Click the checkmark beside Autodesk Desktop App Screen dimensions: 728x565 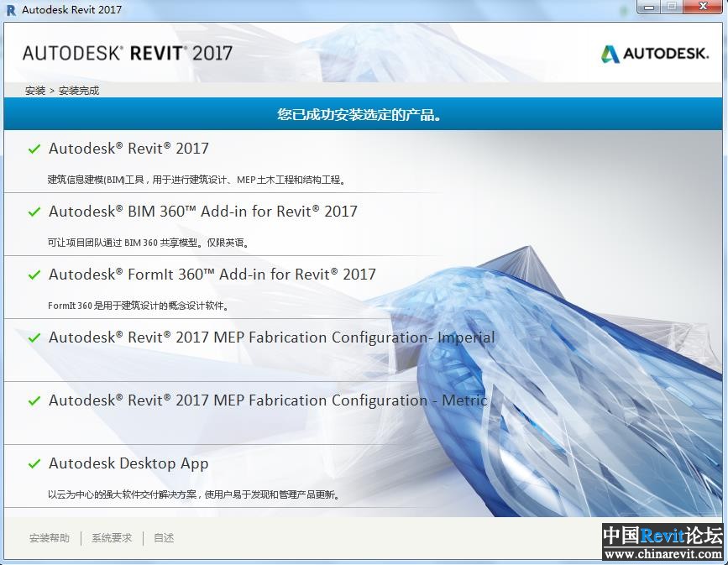34,463
